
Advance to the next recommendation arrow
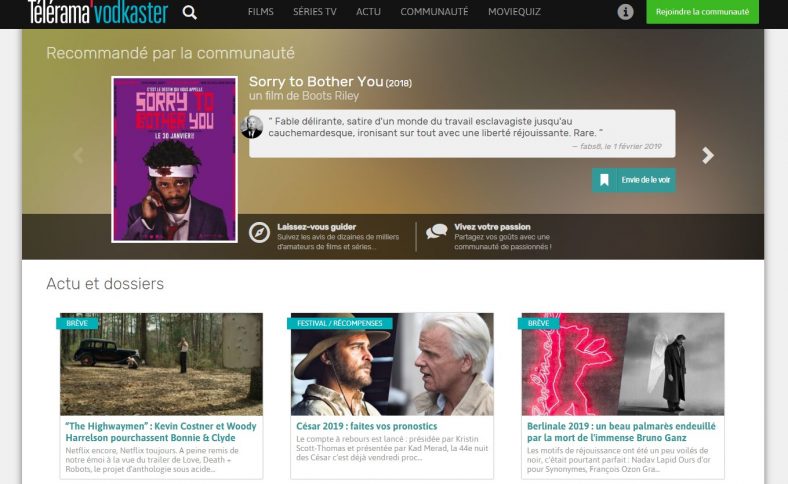pyautogui.click(x=708, y=155)
